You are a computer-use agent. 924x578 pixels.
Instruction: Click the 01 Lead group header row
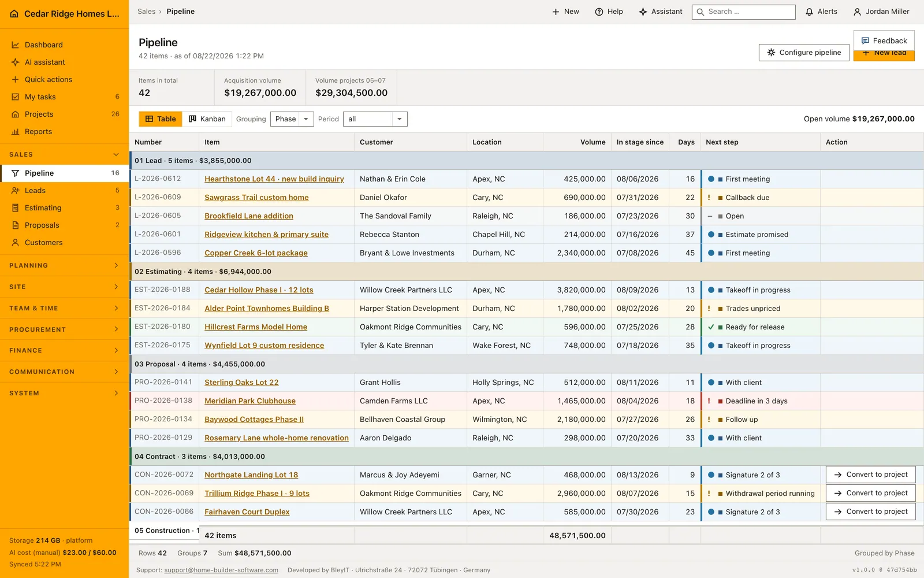coord(526,161)
